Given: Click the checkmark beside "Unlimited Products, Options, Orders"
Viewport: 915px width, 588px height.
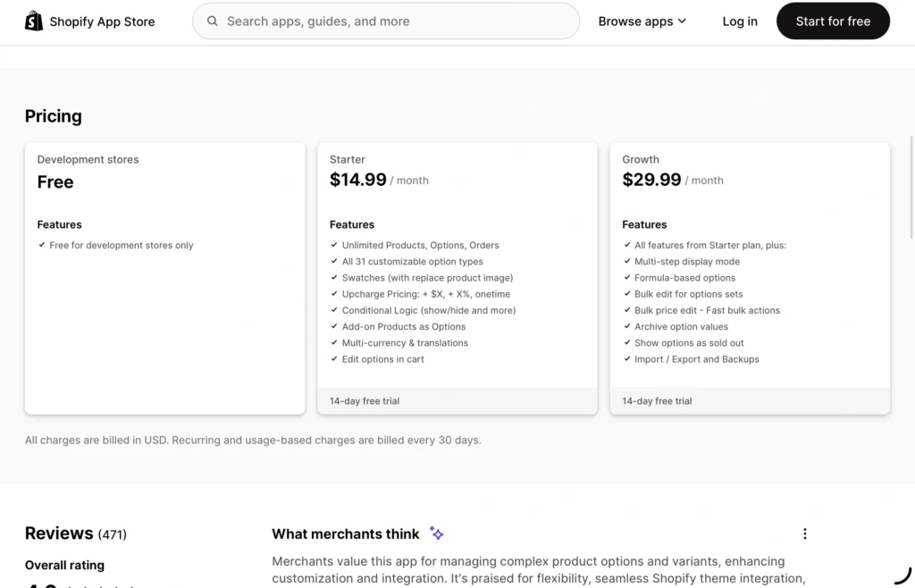Looking at the screenshot, I should (333, 245).
